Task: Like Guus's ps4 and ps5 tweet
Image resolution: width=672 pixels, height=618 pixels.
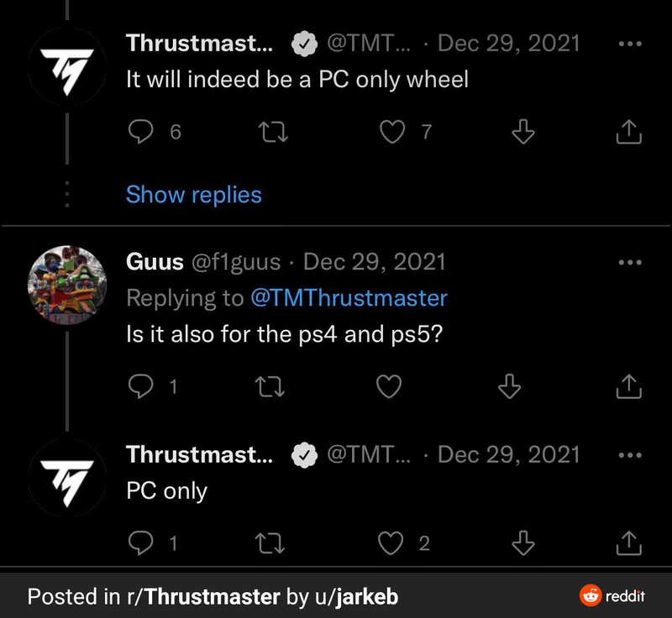Action: click(x=389, y=386)
